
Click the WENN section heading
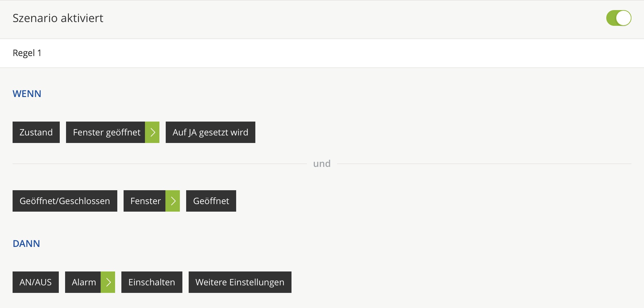[27, 94]
